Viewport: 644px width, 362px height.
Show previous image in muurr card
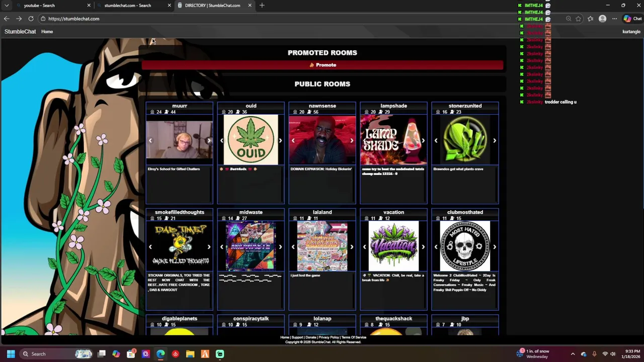click(x=150, y=141)
